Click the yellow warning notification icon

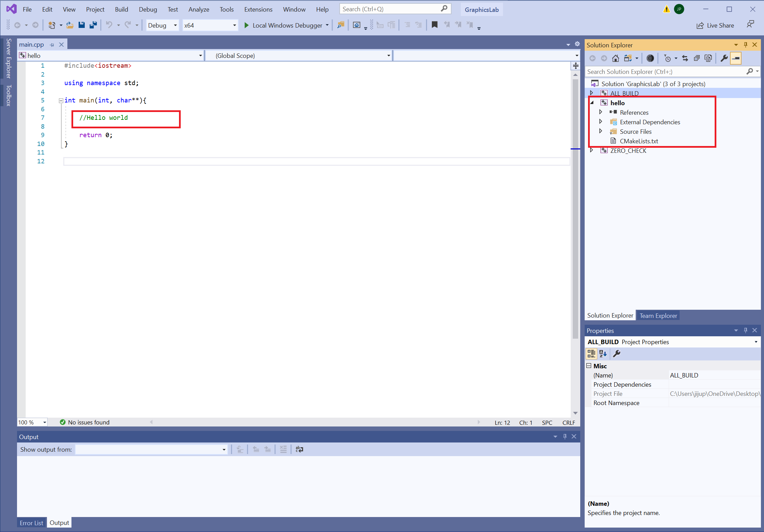(666, 9)
